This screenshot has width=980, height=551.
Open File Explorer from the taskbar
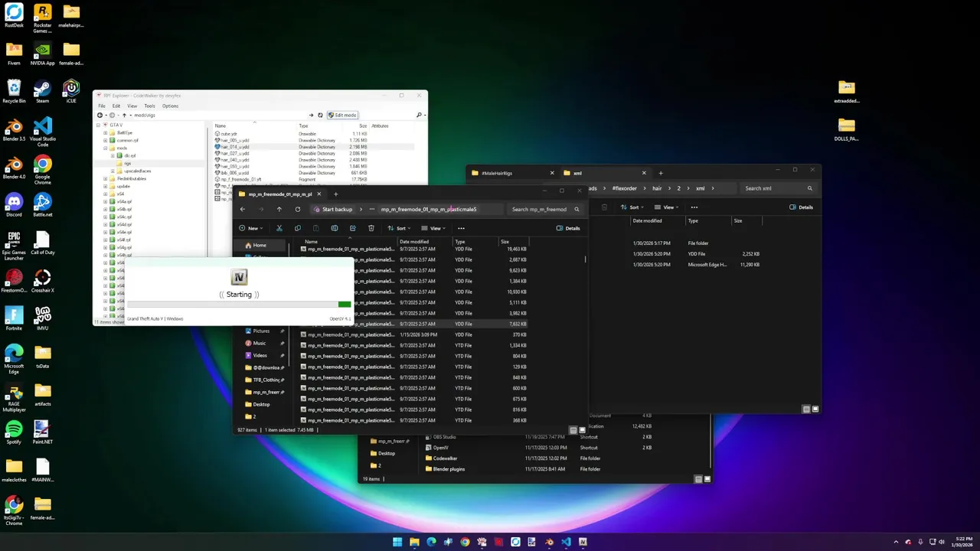414,542
